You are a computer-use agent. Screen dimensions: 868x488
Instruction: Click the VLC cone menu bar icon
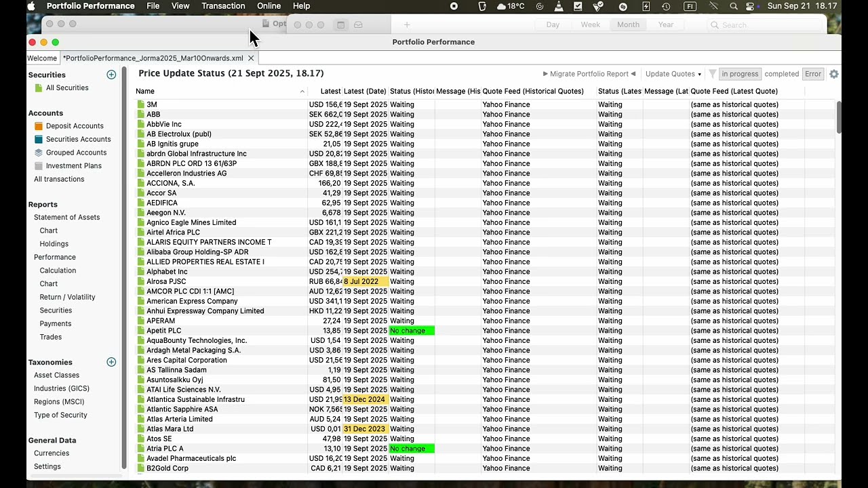coord(559,6)
